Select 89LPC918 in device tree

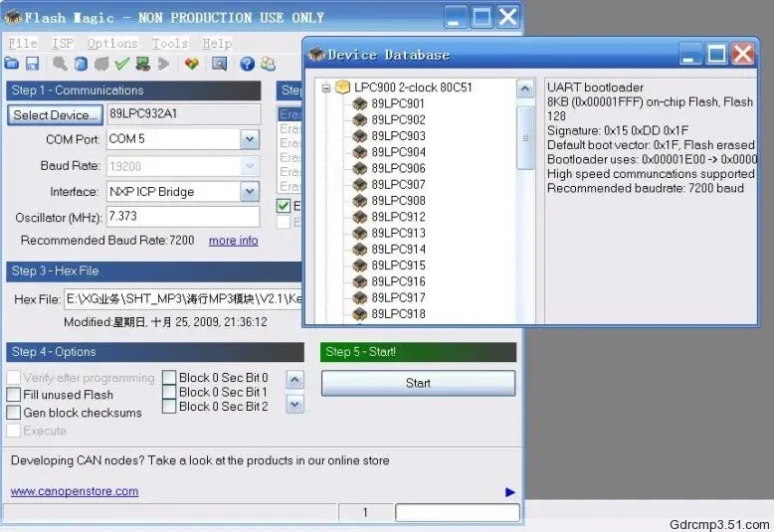[x=398, y=314]
